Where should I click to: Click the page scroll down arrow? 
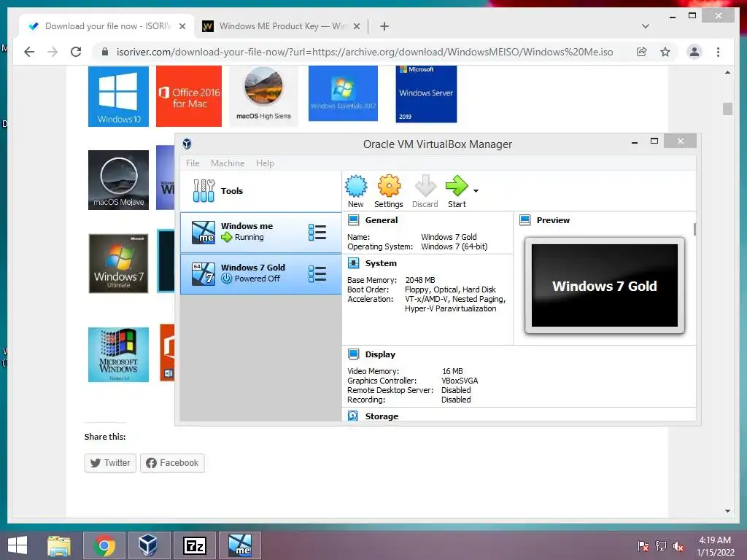tap(727, 511)
